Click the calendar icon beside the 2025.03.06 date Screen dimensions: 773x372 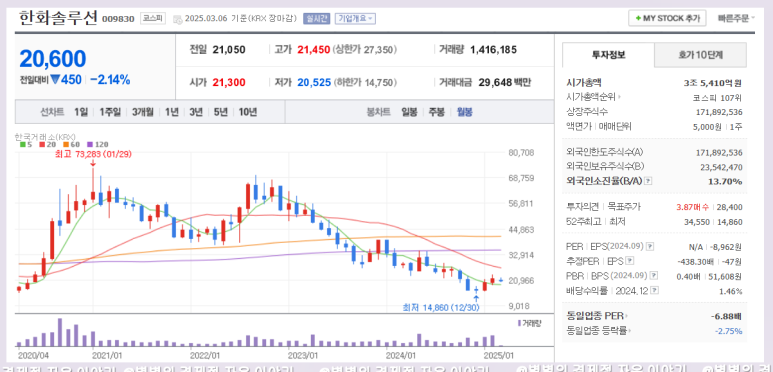tap(177, 19)
